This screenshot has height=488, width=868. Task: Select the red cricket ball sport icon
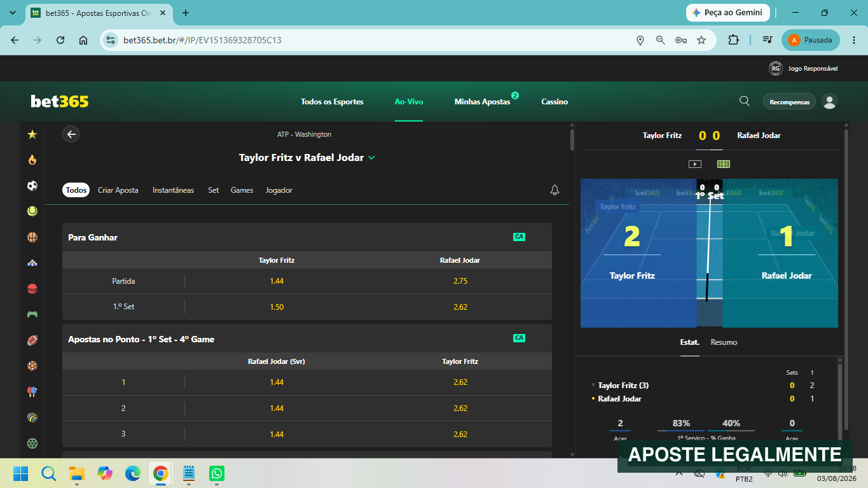point(32,289)
